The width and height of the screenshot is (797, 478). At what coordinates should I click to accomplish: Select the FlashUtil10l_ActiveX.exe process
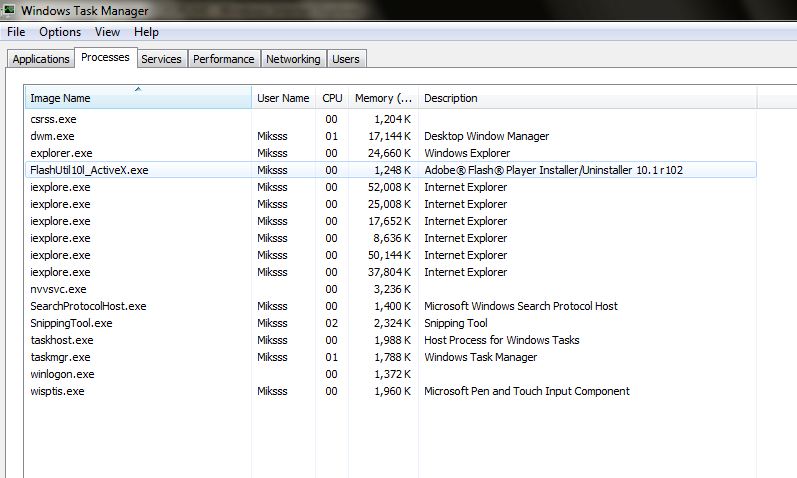pos(89,170)
